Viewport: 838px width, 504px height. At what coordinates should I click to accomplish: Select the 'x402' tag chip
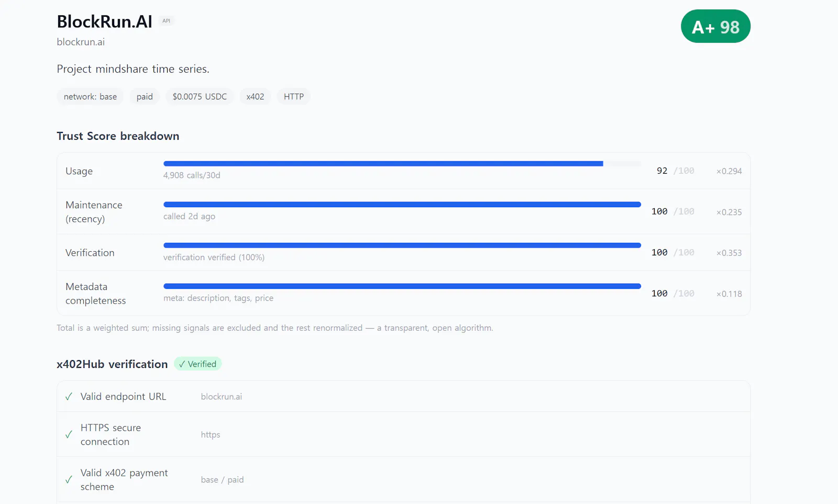point(255,97)
